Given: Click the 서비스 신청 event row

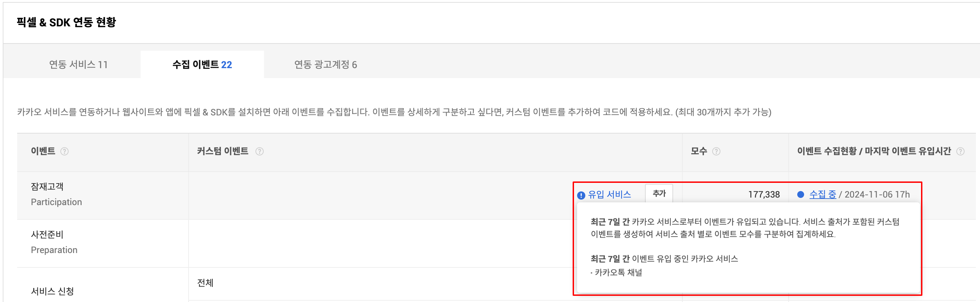Looking at the screenshot, I should pos(52,291).
